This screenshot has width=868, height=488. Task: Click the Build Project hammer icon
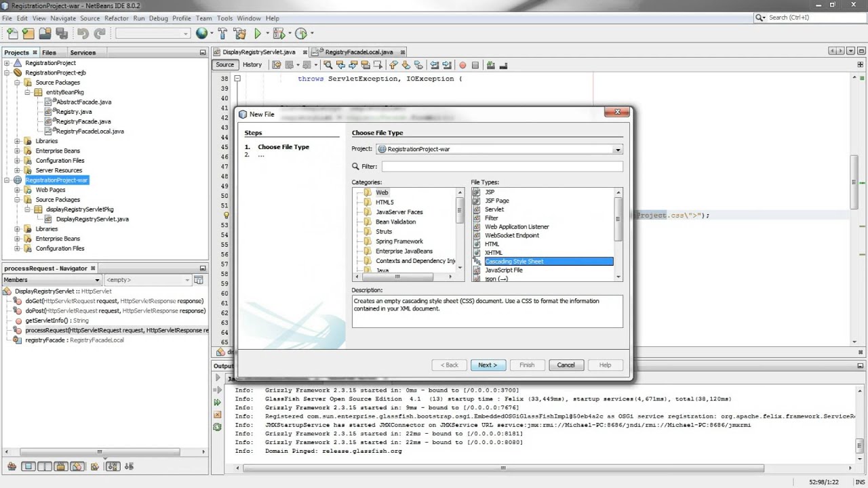coord(223,33)
